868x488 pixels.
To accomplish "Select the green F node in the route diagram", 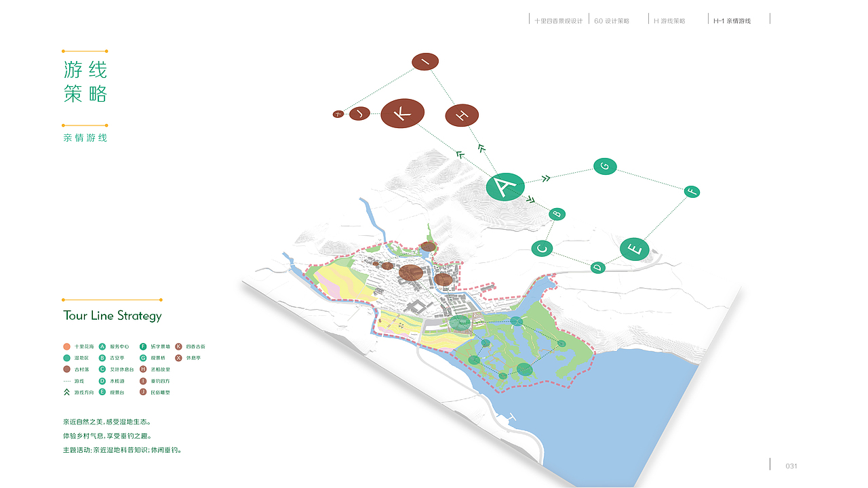I will [692, 192].
